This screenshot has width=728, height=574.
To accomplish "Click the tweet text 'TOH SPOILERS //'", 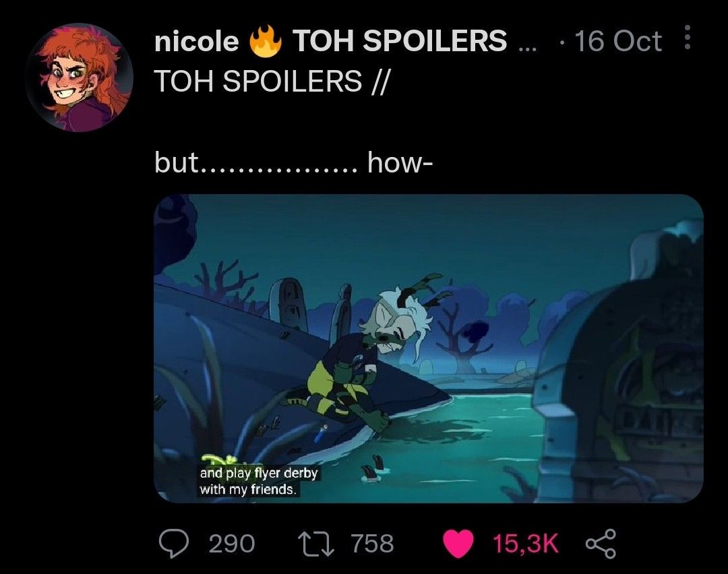I will (272, 82).
